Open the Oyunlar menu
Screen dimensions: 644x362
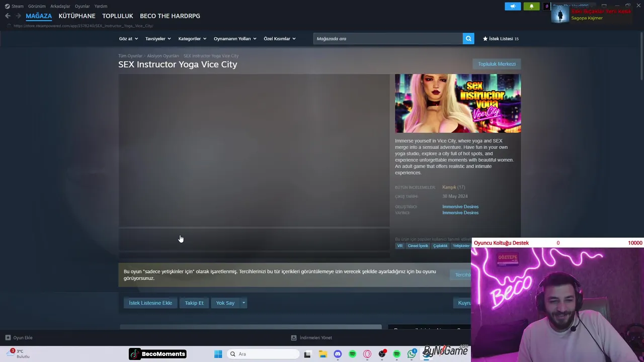point(83,6)
